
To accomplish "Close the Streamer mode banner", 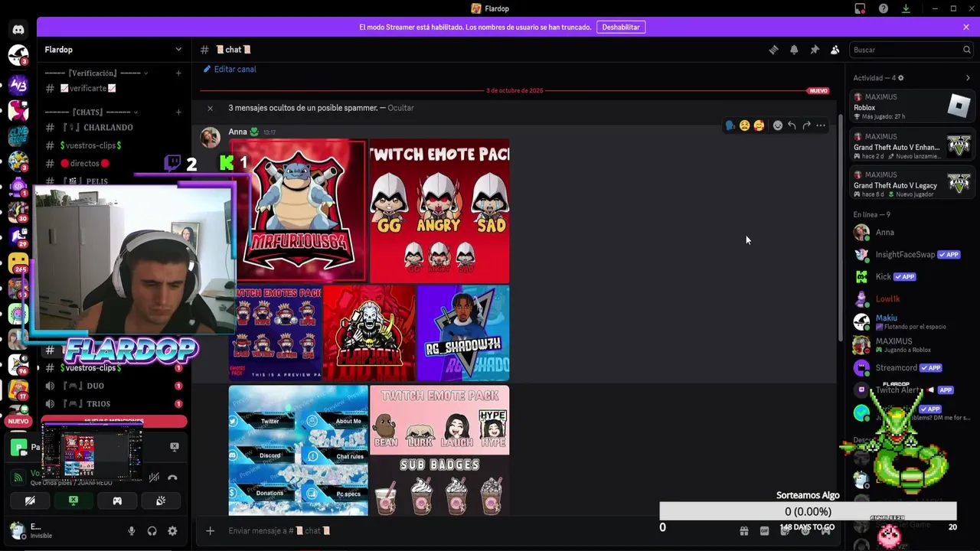I will point(966,27).
